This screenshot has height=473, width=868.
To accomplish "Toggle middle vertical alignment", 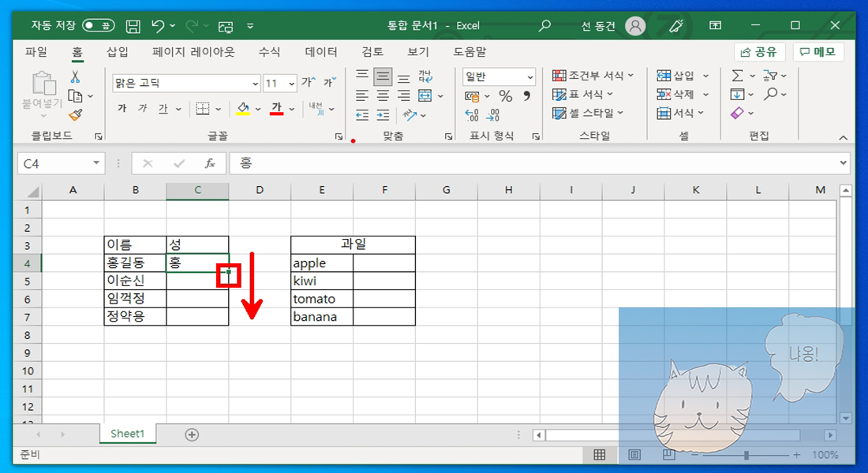I will 383,76.
